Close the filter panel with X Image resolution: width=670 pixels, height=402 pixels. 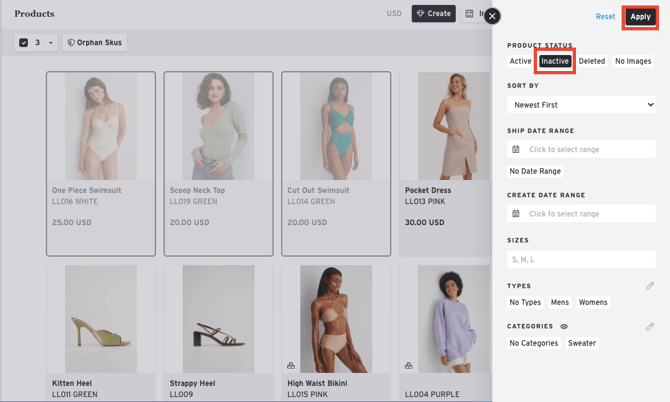point(492,16)
